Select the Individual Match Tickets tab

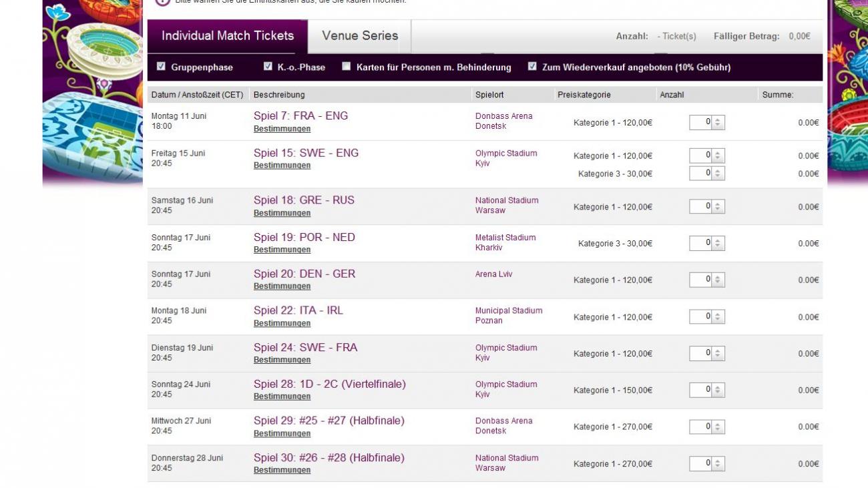point(227,36)
